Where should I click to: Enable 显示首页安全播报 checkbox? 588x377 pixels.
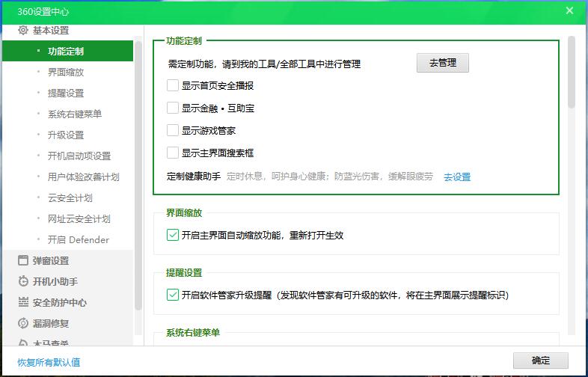pos(173,86)
